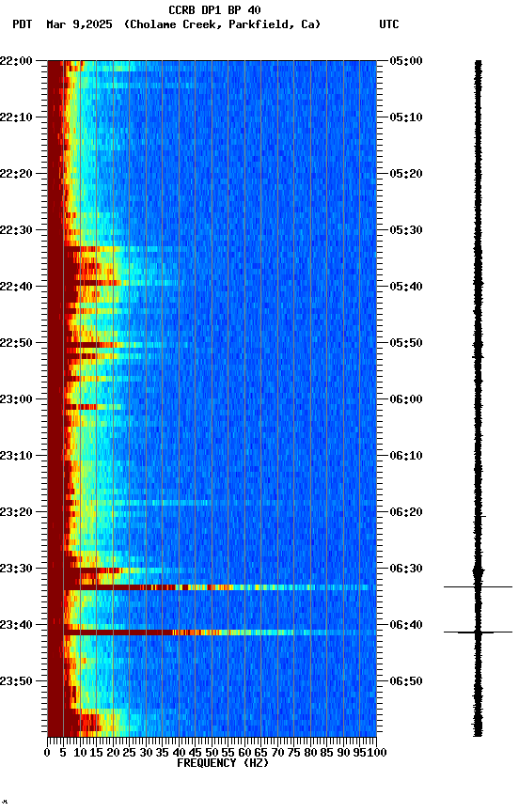
Task: Click the 23:30 PDT time label
Action: 16,570
